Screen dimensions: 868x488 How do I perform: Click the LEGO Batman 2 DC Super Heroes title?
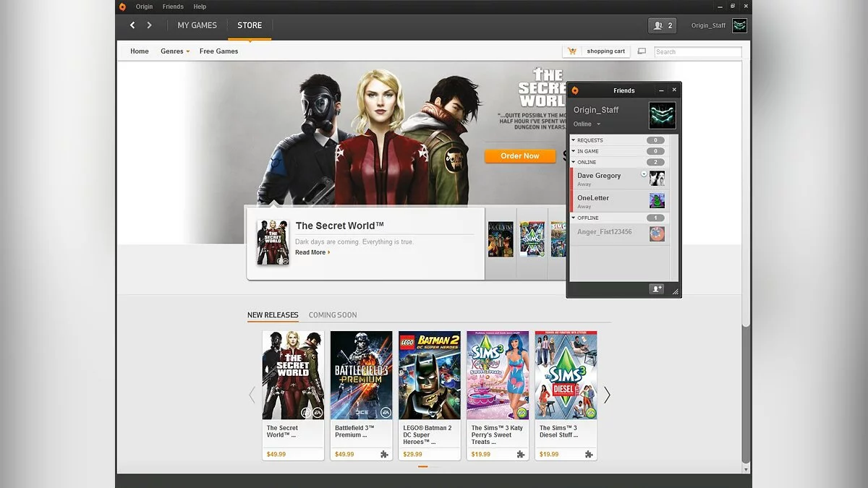(x=427, y=435)
